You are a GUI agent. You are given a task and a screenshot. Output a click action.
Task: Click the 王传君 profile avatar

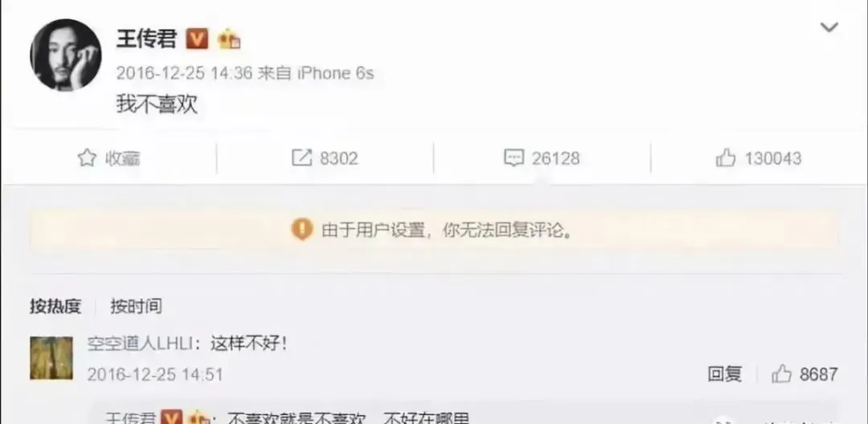pos(65,55)
